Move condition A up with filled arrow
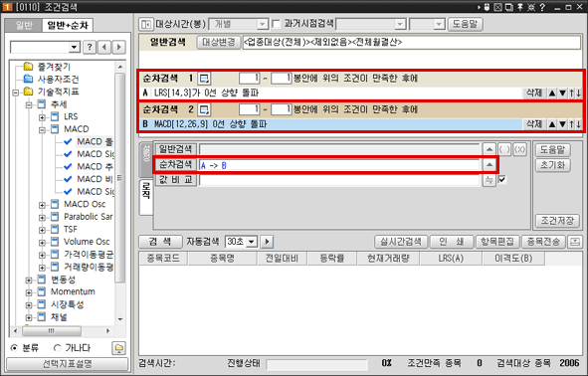588x376 pixels. [x=552, y=93]
